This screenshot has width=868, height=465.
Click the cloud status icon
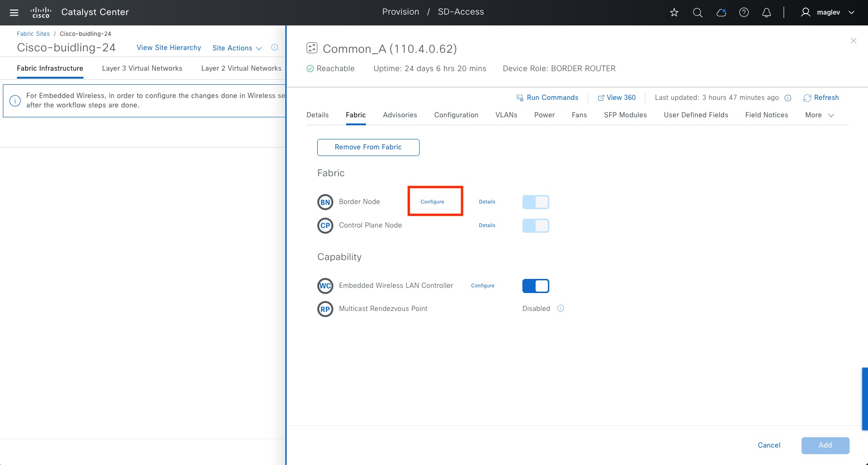click(721, 13)
